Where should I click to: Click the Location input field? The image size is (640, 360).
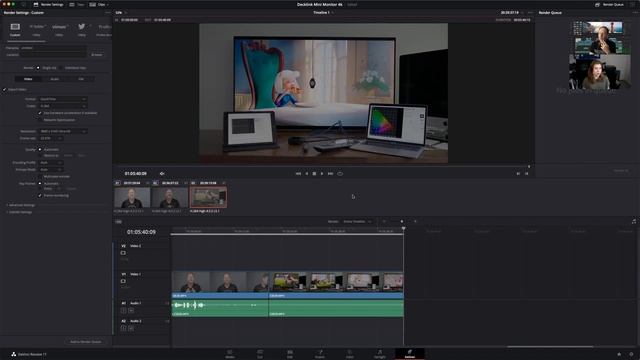coord(53,54)
